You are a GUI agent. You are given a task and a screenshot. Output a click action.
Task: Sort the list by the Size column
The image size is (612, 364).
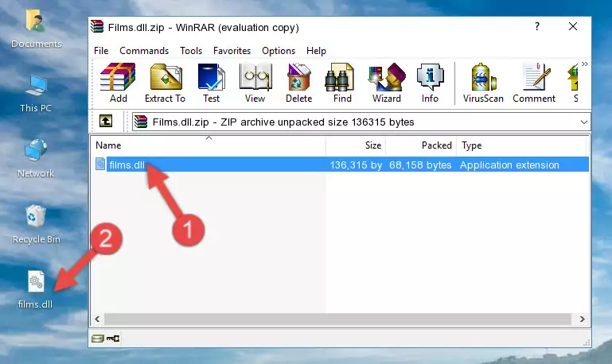click(356, 145)
